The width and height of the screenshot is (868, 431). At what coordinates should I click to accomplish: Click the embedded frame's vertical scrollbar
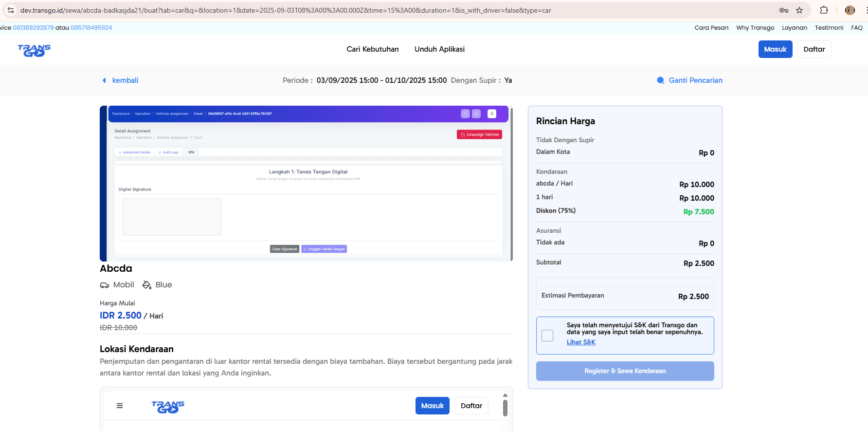pos(505,407)
